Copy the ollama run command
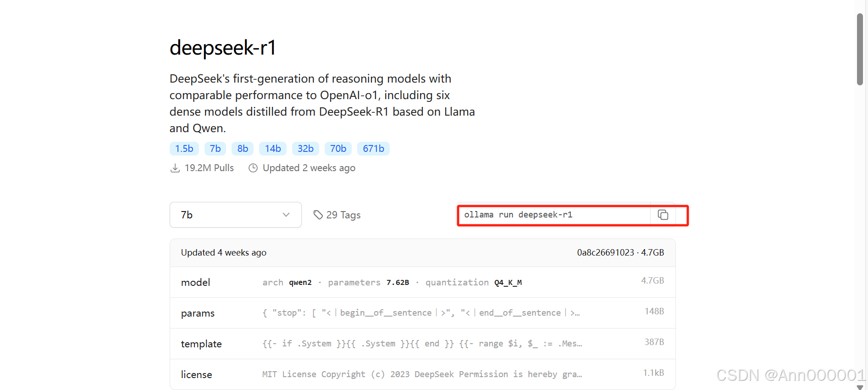The height and width of the screenshot is (390, 868). click(663, 215)
